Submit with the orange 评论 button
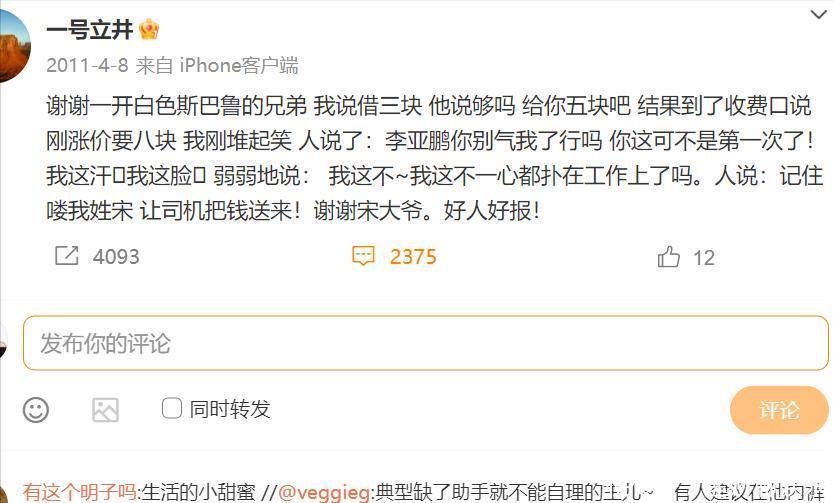Viewport: 834px width, 503px height. [x=779, y=410]
